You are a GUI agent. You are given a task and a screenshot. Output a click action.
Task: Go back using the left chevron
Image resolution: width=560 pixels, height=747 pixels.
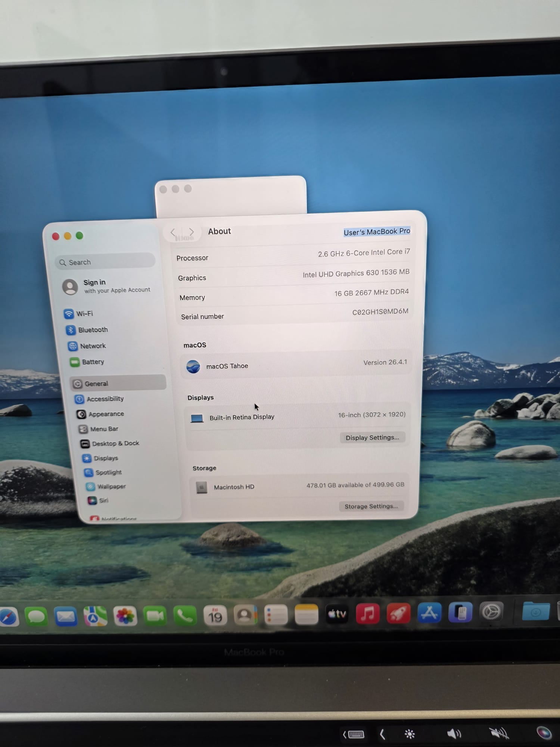coord(173,232)
